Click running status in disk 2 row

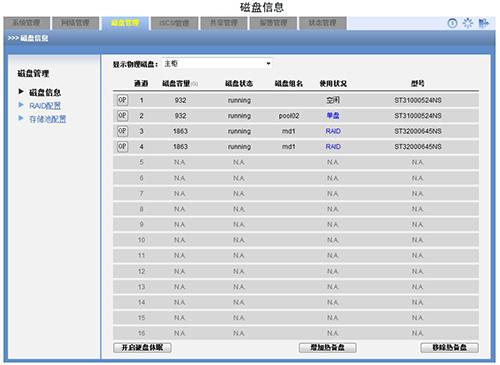[239, 116]
